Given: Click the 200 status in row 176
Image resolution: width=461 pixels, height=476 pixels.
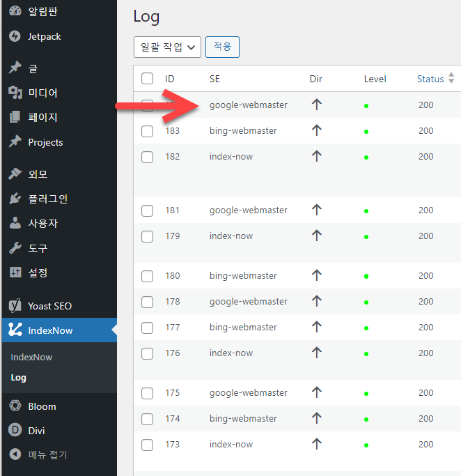Looking at the screenshot, I should [x=425, y=353].
